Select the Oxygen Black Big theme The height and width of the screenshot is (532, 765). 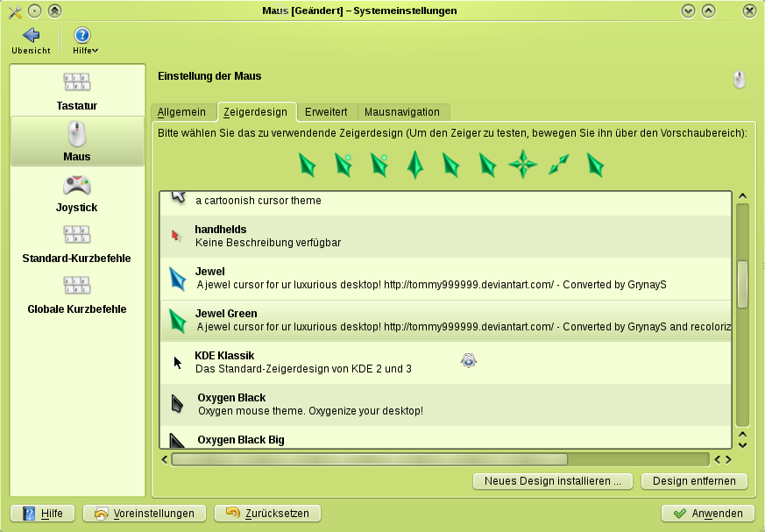tap(445, 437)
